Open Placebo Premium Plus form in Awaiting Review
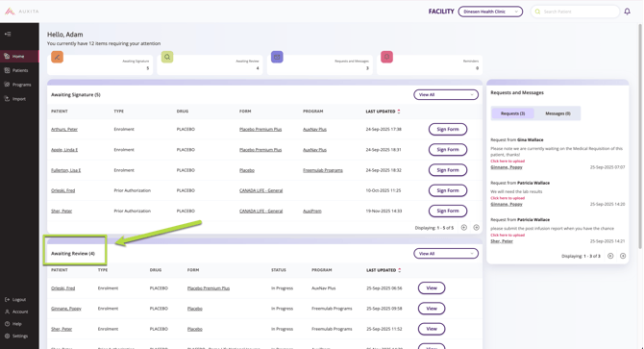Screen dimensions: 644x349 (209, 288)
